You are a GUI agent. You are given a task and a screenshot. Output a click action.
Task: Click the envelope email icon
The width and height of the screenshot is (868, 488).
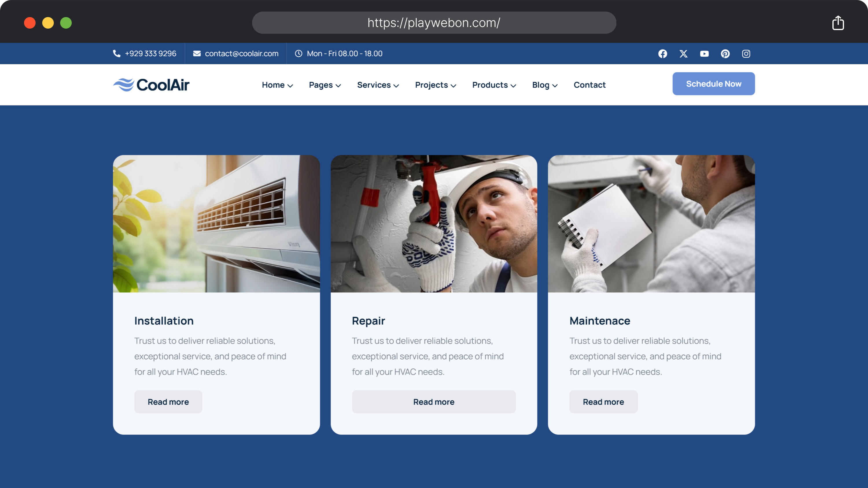click(197, 53)
